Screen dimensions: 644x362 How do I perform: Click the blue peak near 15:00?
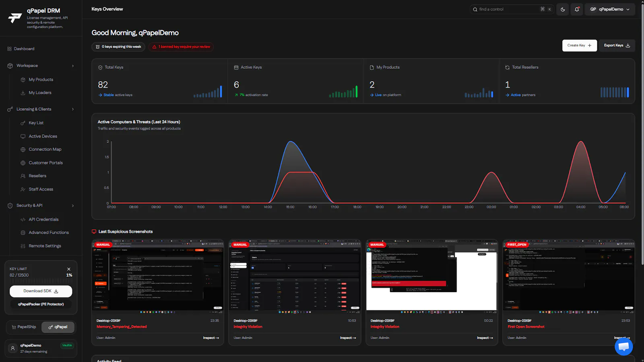click(x=291, y=142)
